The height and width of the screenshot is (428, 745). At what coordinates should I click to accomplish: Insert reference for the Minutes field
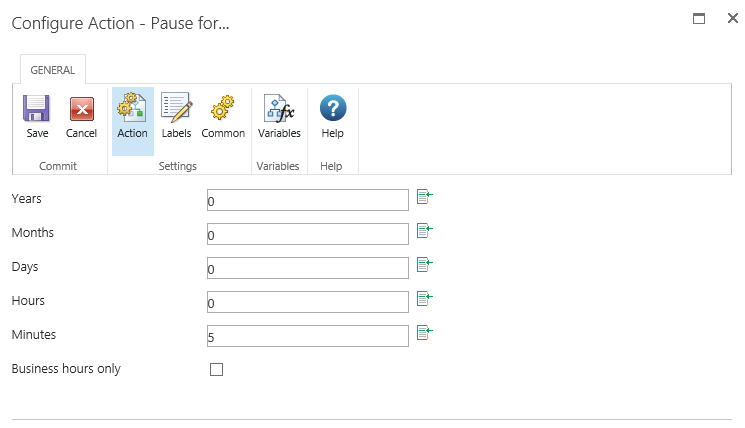pyautogui.click(x=424, y=333)
